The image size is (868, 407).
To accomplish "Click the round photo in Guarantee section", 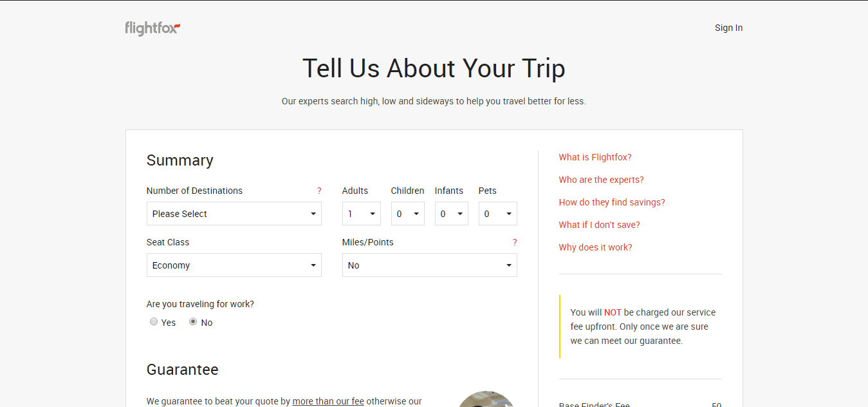I will click(x=486, y=399).
